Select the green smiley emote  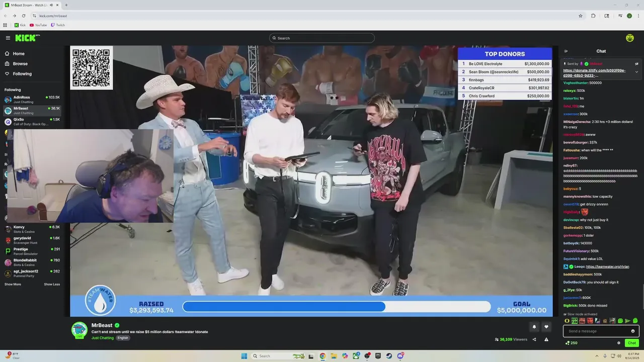[620, 321]
